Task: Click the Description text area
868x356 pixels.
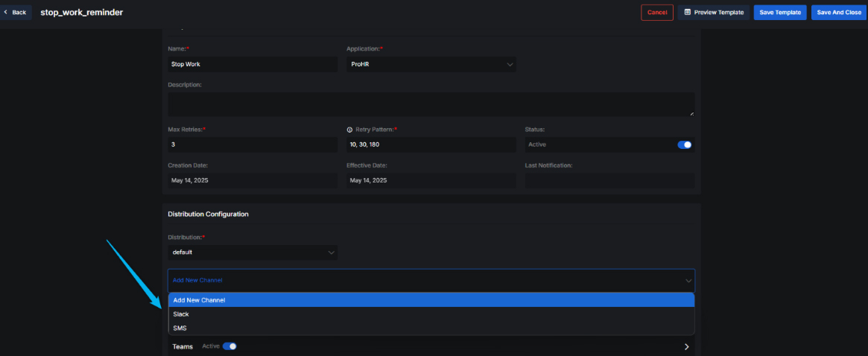Action: pyautogui.click(x=431, y=104)
